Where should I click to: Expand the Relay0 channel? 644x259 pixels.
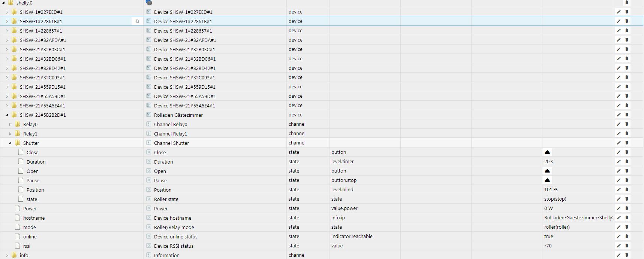[10, 124]
